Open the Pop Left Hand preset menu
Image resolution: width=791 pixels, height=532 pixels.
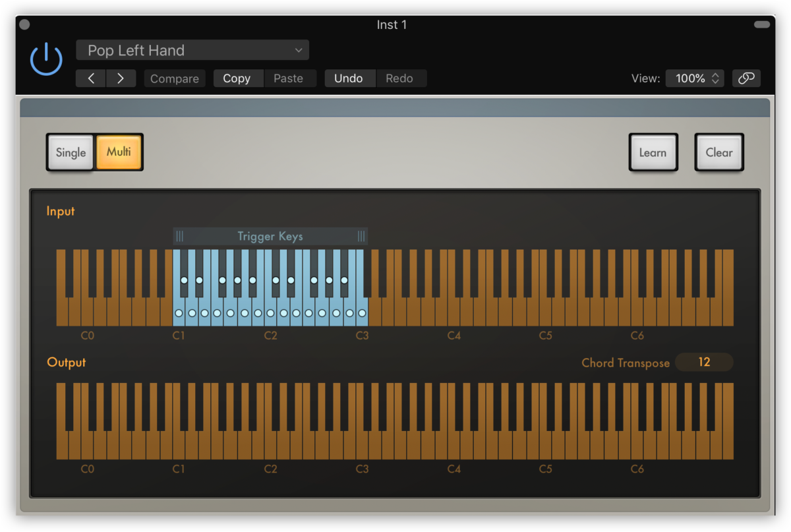[x=192, y=49]
